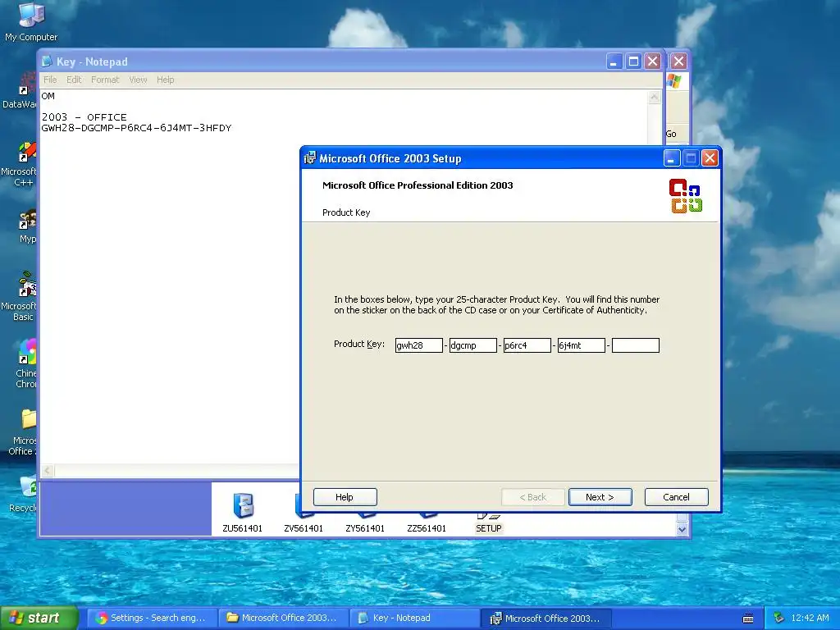Click the empty fifth Product Key box

pyautogui.click(x=636, y=345)
